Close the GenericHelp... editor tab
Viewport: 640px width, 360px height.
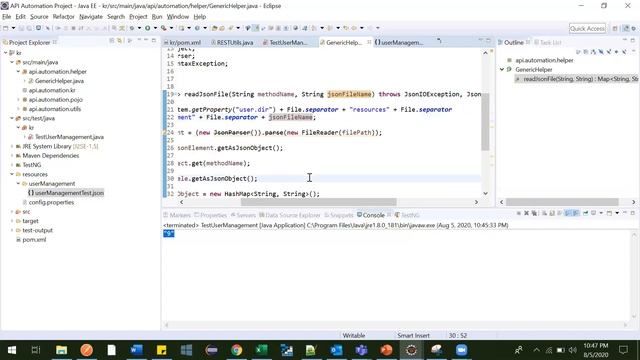369,42
